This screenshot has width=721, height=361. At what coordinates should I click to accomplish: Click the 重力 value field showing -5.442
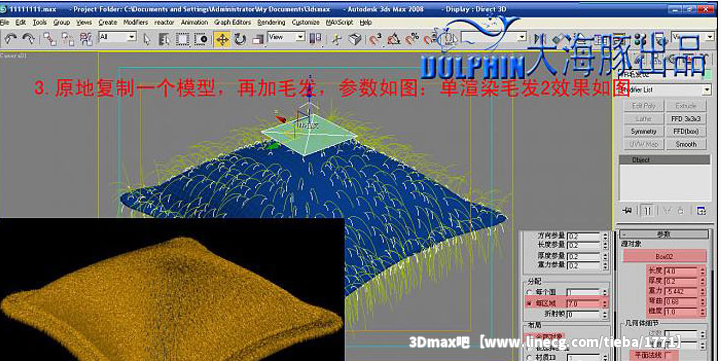682,291
